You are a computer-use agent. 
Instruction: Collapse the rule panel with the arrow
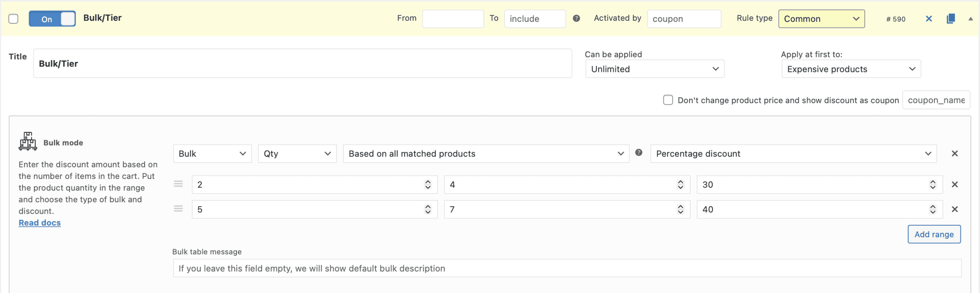click(x=970, y=19)
